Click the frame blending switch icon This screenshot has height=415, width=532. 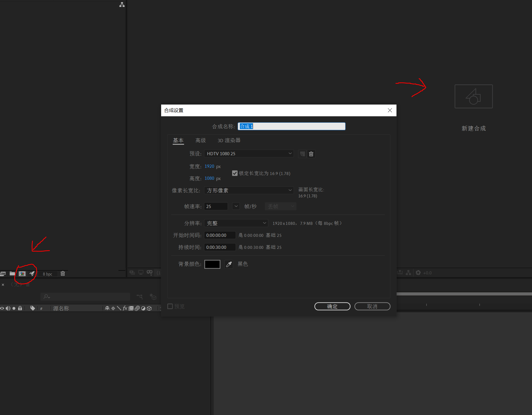point(131,308)
